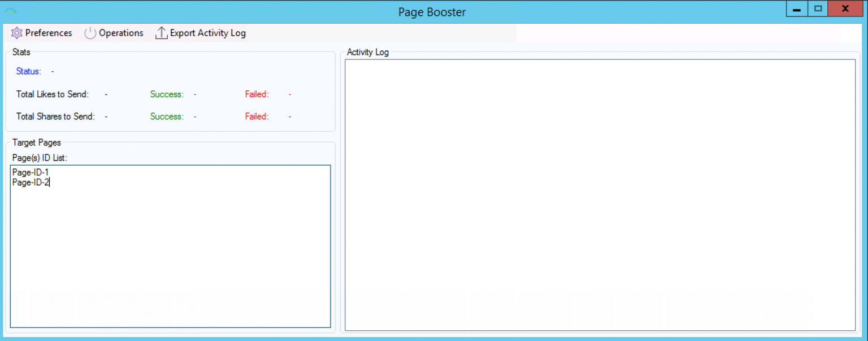Click Failed label in the Shares row
Viewport: 868px width, 341px height.
[257, 116]
